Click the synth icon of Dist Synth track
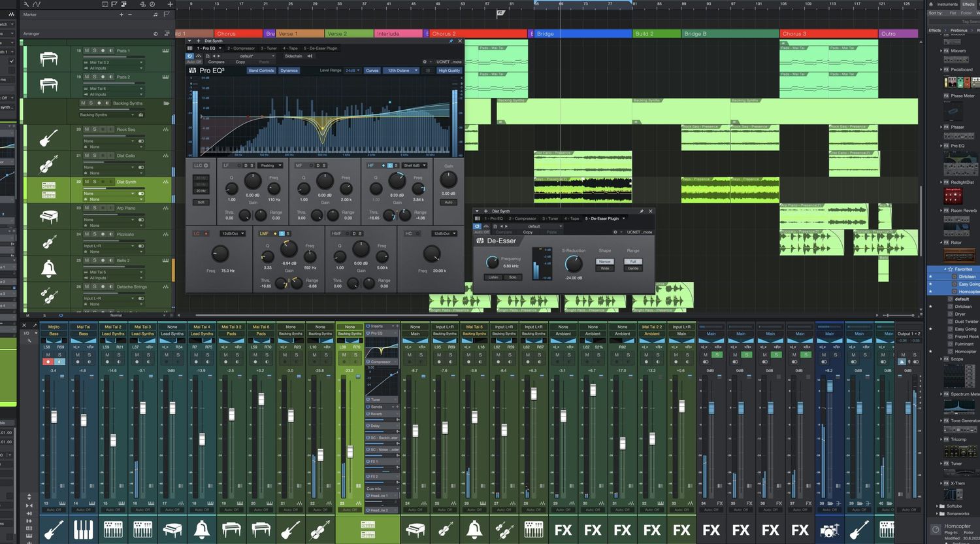This screenshot has width=980, height=544. tap(49, 190)
